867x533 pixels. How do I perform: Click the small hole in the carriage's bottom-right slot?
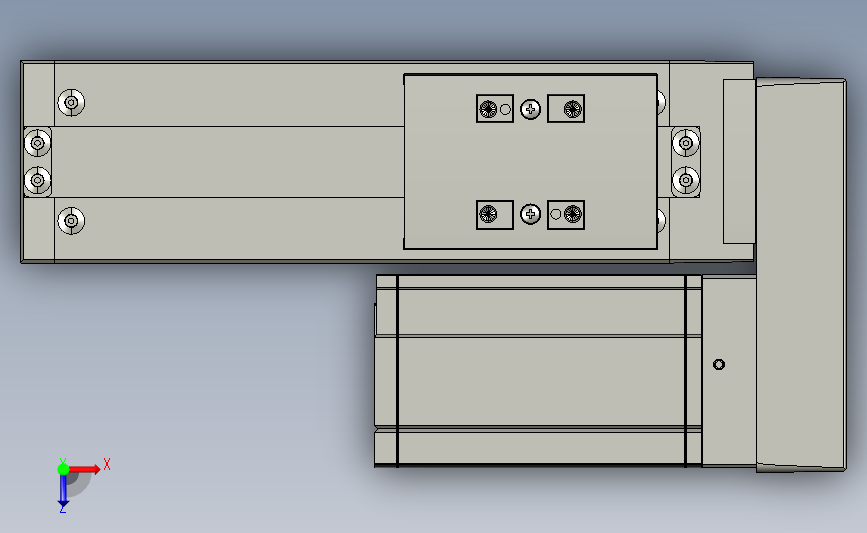tap(556, 214)
